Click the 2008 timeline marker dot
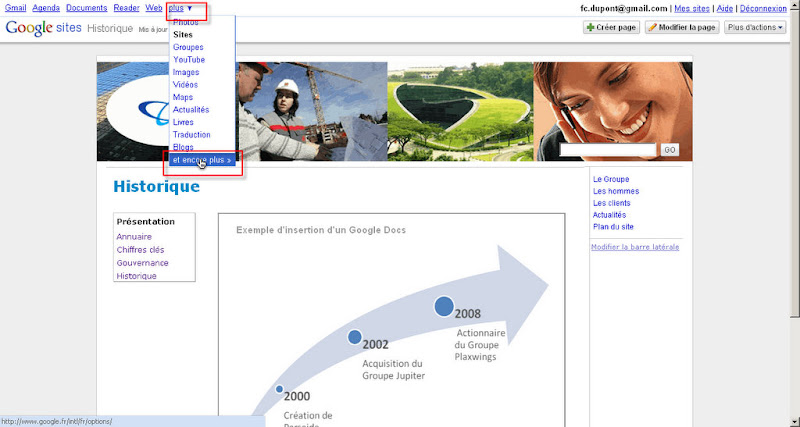The width and height of the screenshot is (800, 427). click(444, 306)
